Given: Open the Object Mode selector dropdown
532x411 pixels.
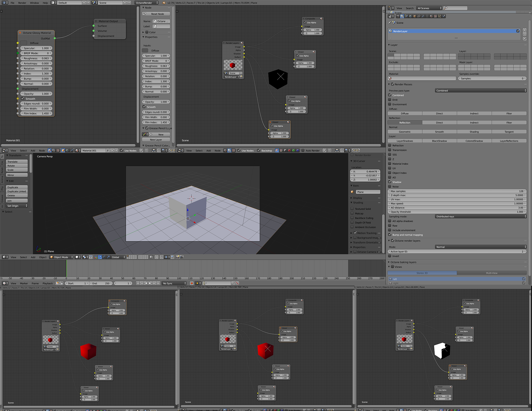Looking at the screenshot, I should pyautogui.click(x=62, y=257).
